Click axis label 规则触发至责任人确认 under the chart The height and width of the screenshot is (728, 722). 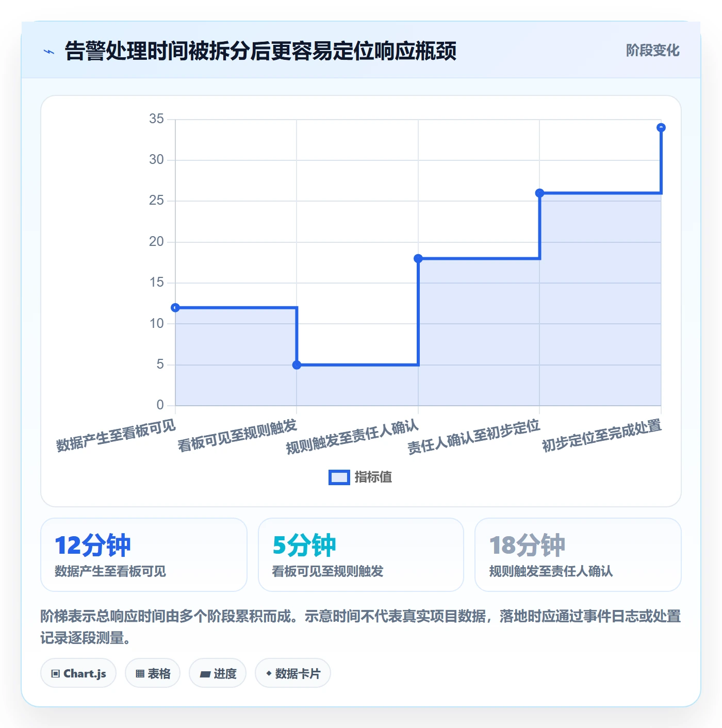click(x=352, y=437)
